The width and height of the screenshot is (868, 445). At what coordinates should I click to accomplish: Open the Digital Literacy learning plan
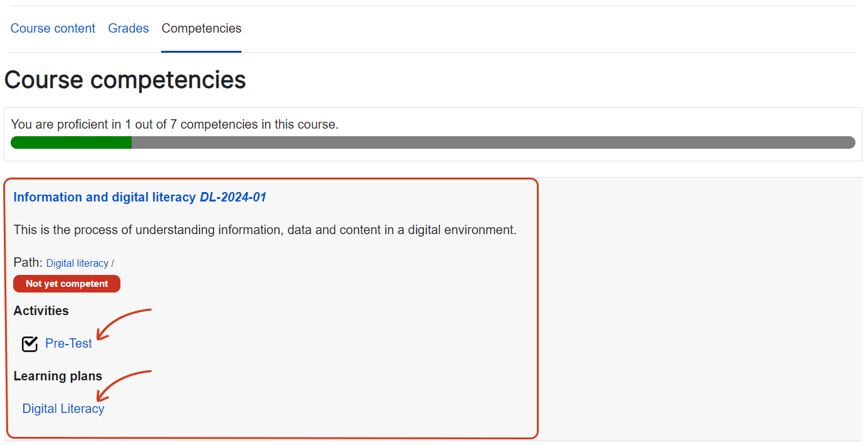pos(63,409)
